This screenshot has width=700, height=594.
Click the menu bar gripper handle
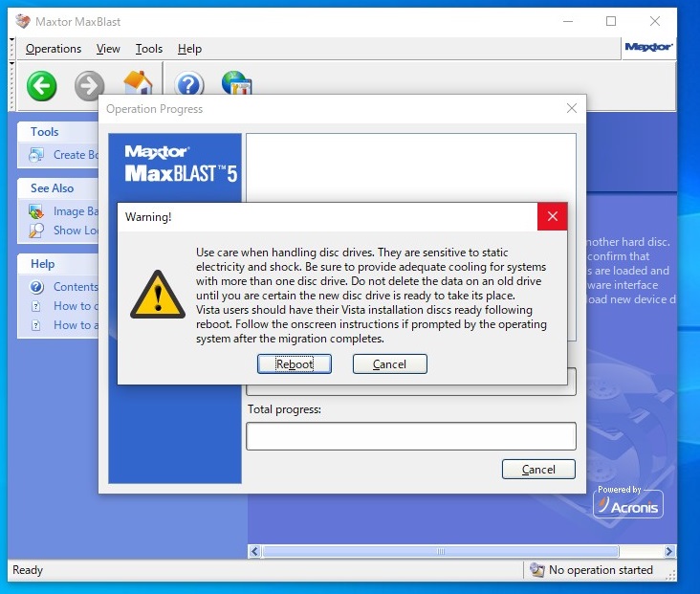[12, 49]
